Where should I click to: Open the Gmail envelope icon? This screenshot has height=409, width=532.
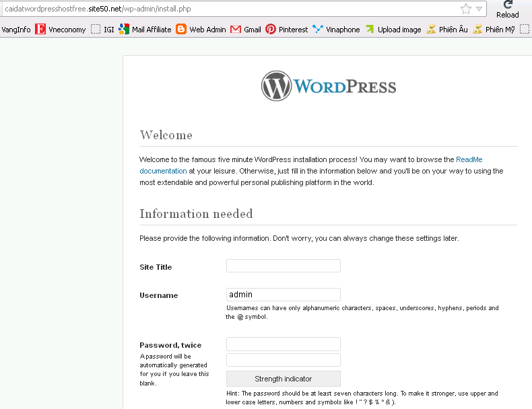tap(236, 30)
